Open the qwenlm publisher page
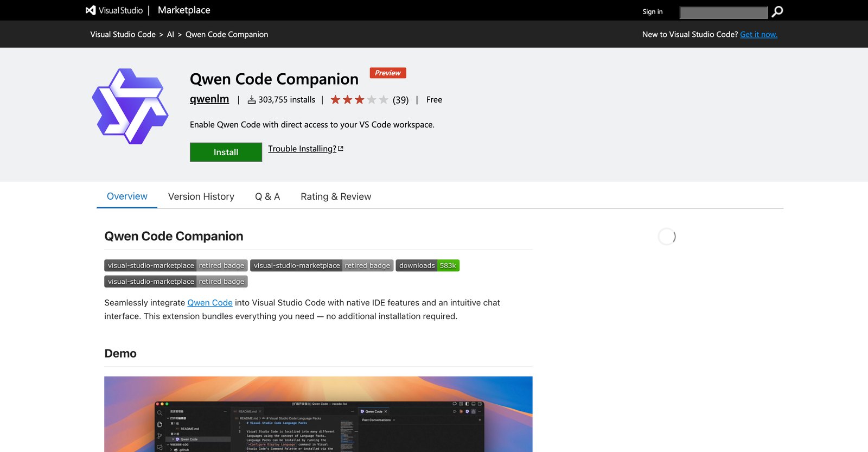The width and height of the screenshot is (868, 452). tap(209, 99)
